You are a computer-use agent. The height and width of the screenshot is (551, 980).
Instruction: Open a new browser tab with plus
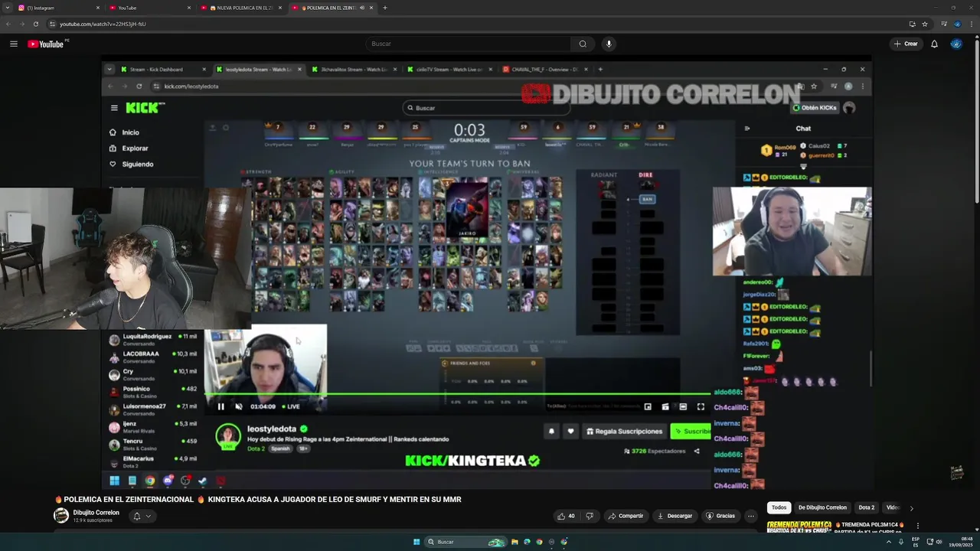pos(384,8)
